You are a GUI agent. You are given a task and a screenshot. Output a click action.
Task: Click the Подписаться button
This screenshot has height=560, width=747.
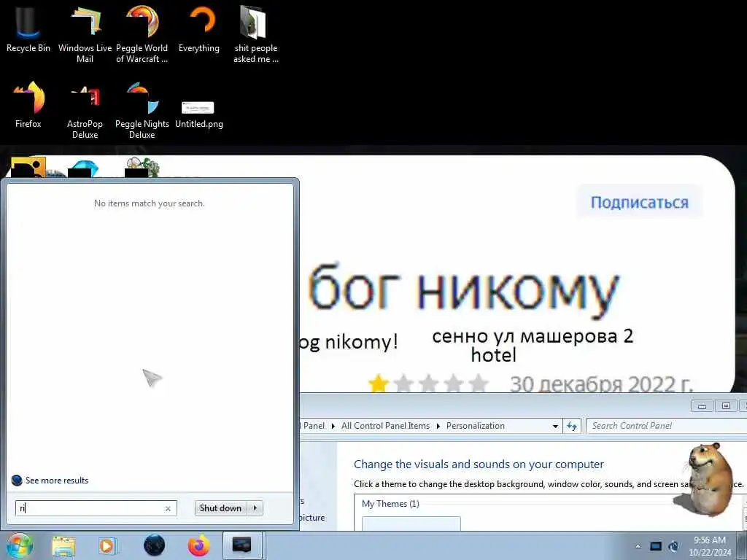coord(639,203)
